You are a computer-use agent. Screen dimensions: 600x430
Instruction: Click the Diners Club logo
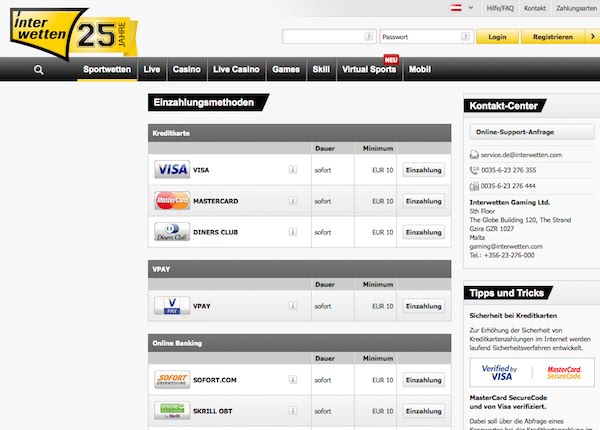tap(172, 231)
